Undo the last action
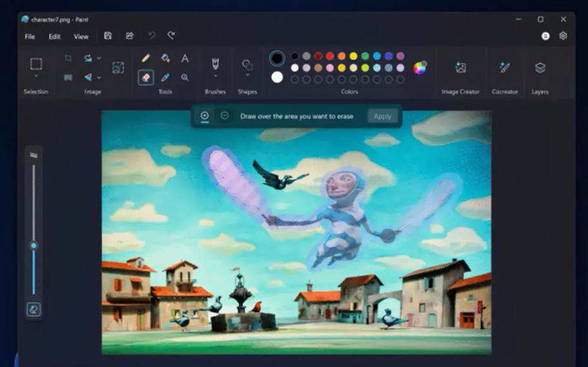 152,35
